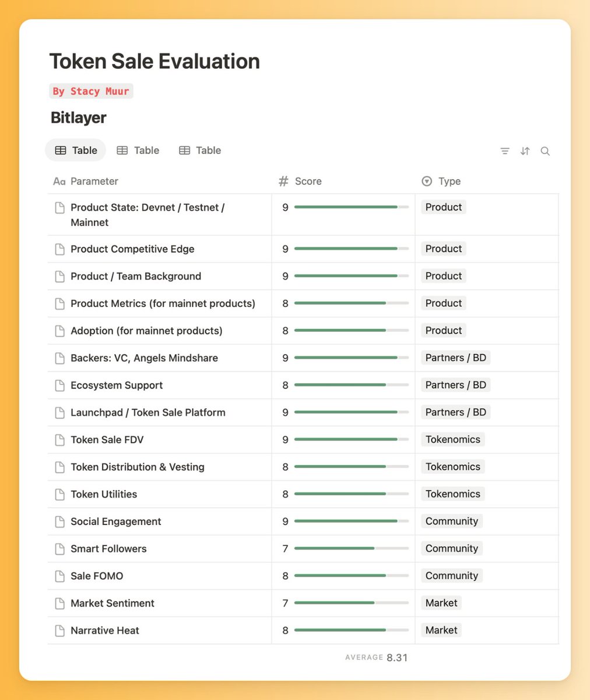
Task: Click the score 8 for Token Utilities
Action: (285, 494)
